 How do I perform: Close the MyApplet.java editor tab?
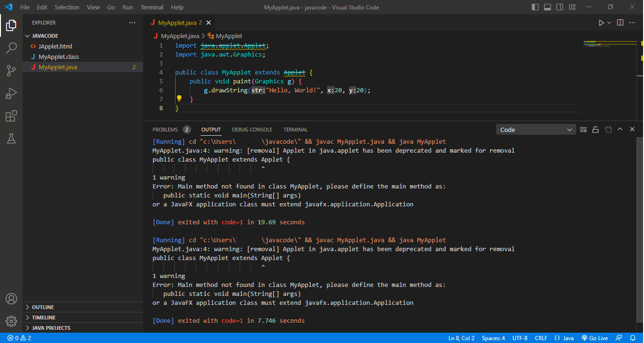(209, 23)
